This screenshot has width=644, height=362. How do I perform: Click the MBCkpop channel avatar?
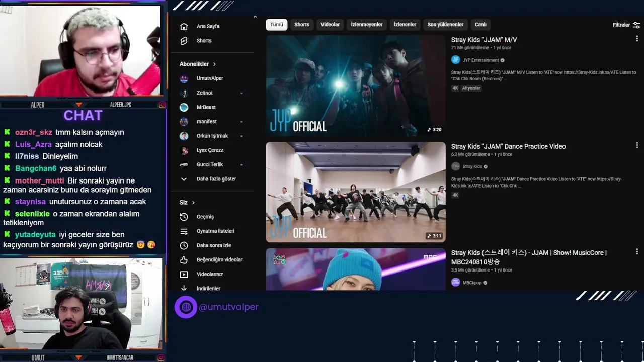pos(455,283)
